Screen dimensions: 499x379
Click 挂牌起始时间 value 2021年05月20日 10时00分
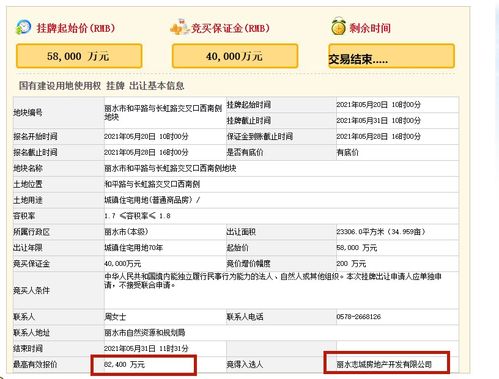(378, 105)
